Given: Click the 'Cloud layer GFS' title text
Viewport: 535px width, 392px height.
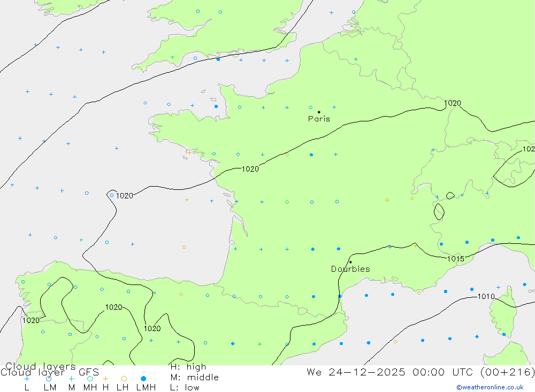Looking at the screenshot, I should pos(50,372).
